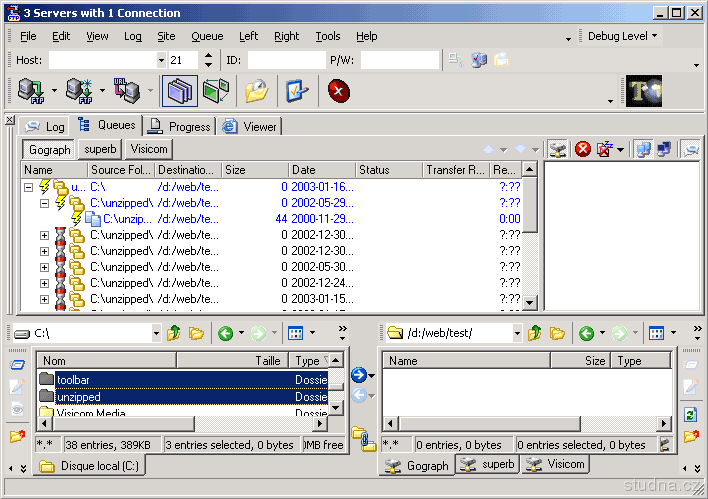The height and width of the screenshot is (499, 708).
Task: Click the refresh icon on right sidebar
Action: [690, 414]
